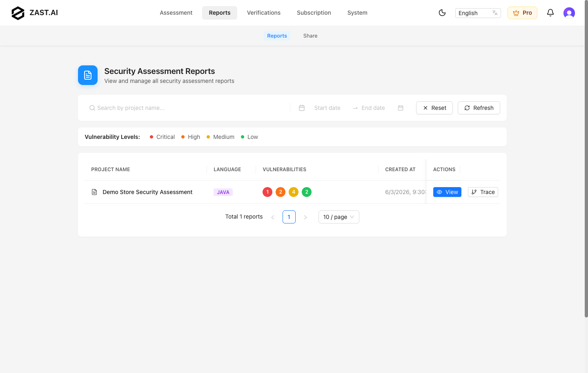Image resolution: width=588 pixels, height=373 pixels.
Task: Click the green low count badge 2
Action: [x=307, y=192]
